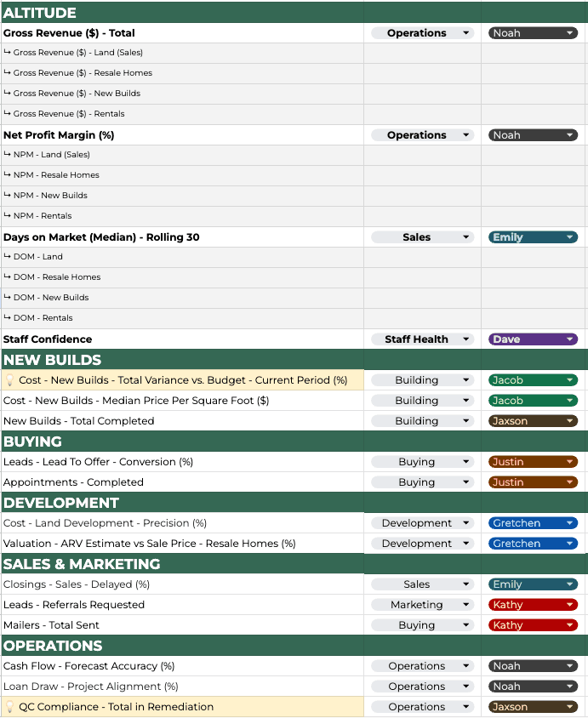Open Buying dropdown for Leads - Lead To Offer
This screenshot has width=588, height=718.
coord(422,462)
